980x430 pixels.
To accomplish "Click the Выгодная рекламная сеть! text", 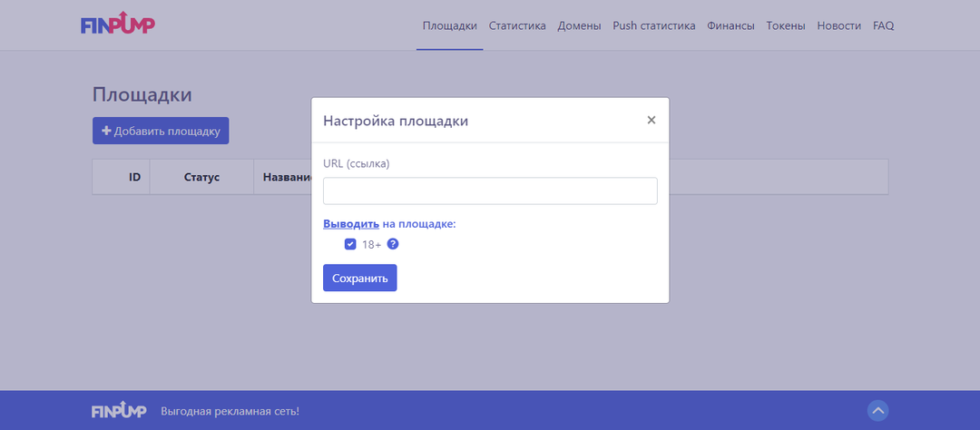I will [230, 411].
